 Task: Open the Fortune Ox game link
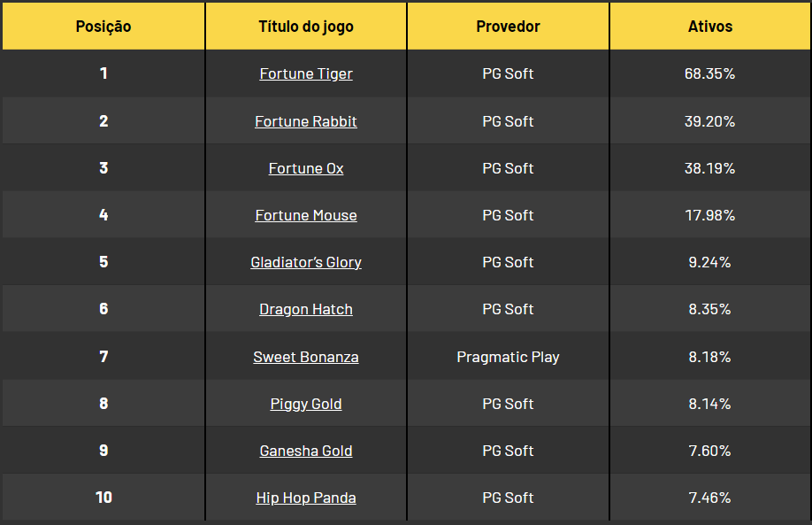pos(306,167)
